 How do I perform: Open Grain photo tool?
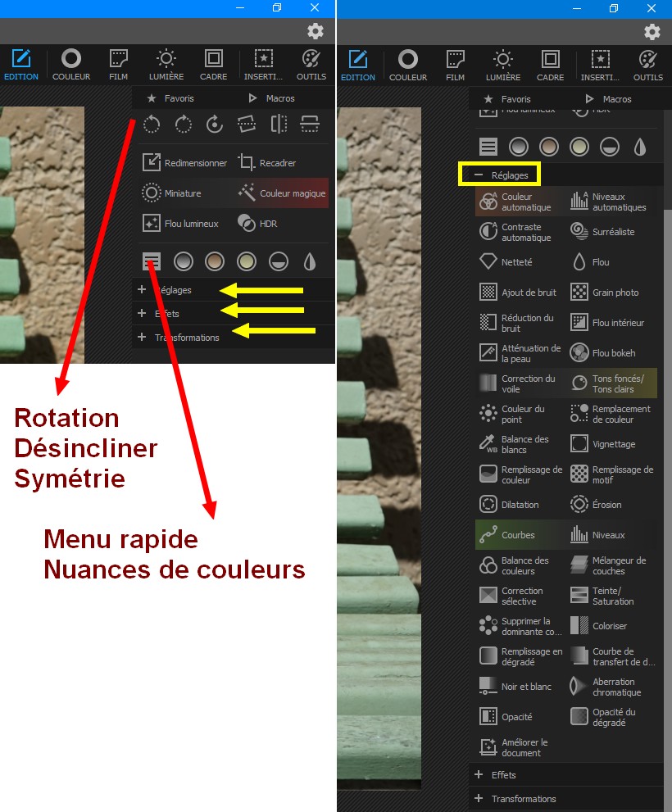coord(612,293)
